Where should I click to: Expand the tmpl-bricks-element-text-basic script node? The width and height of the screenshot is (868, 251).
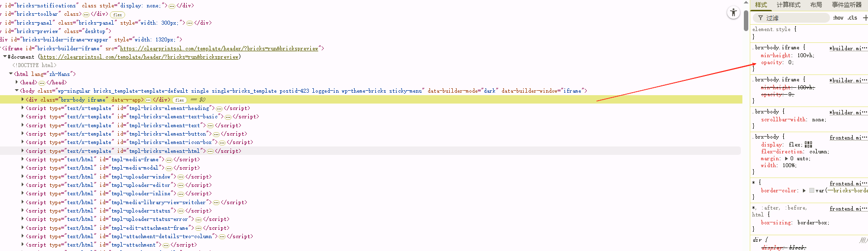pos(23,117)
